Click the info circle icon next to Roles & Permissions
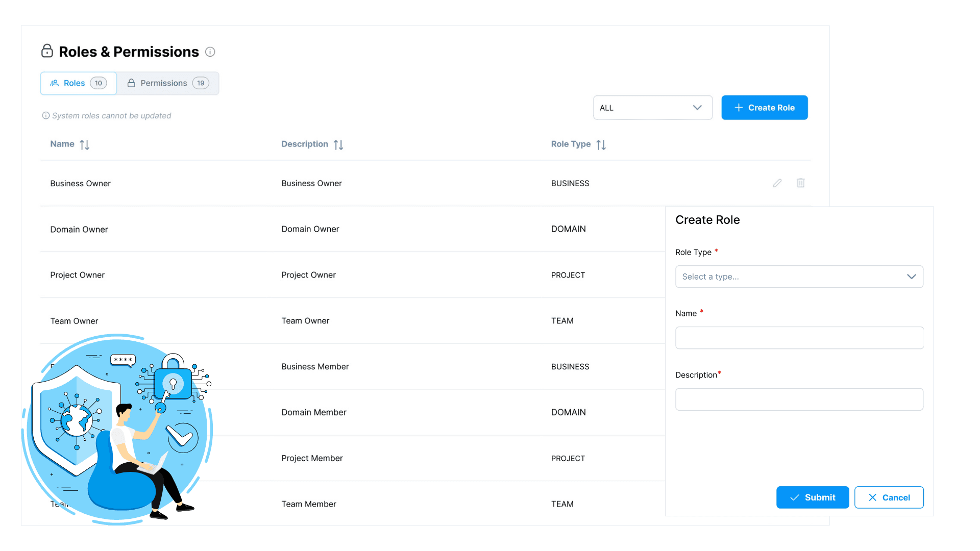 pyautogui.click(x=211, y=51)
